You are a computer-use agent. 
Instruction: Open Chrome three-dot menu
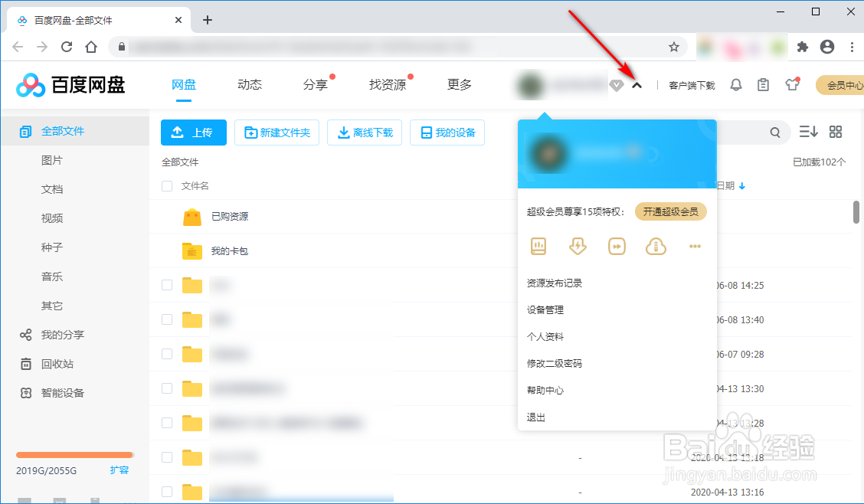852,47
